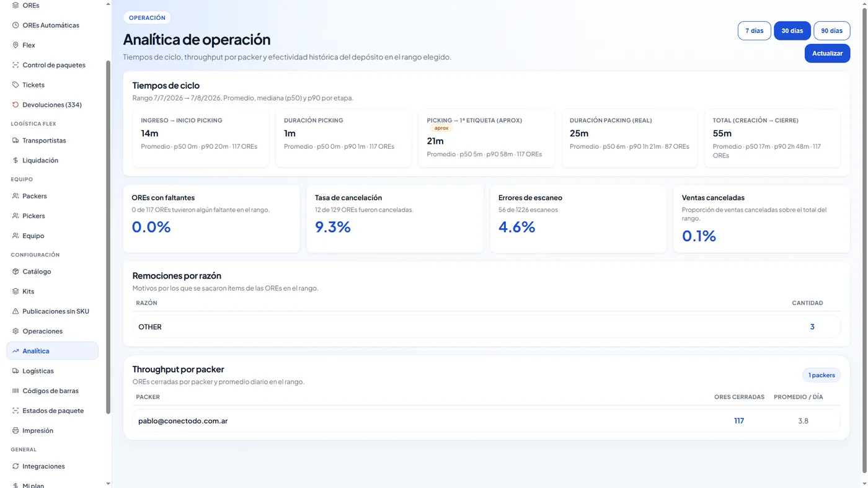The width and height of the screenshot is (868, 488).
Task: Click the Integraciones sync icon
Action: click(15, 466)
